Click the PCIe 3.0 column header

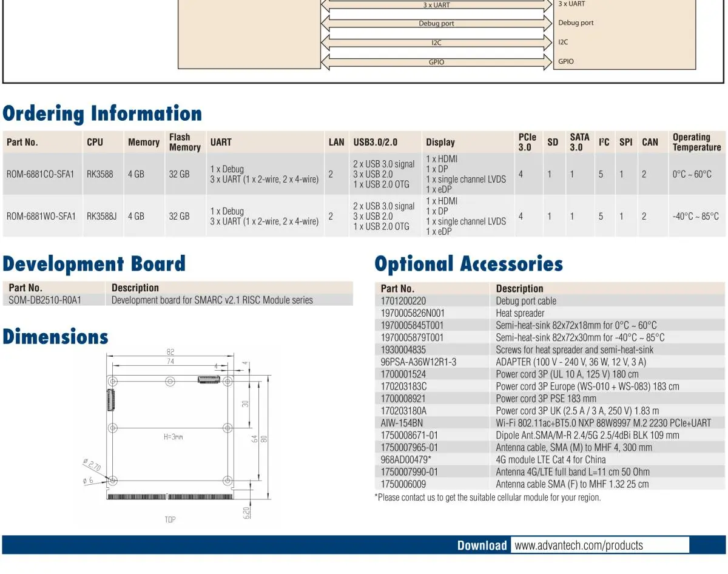coord(527,142)
